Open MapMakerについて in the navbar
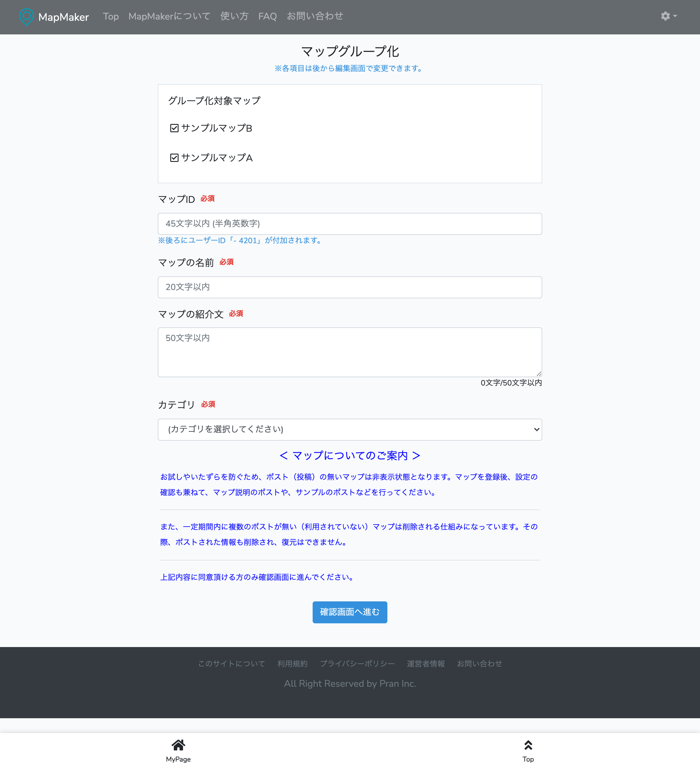This screenshot has width=700, height=771. click(x=169, y=16)
